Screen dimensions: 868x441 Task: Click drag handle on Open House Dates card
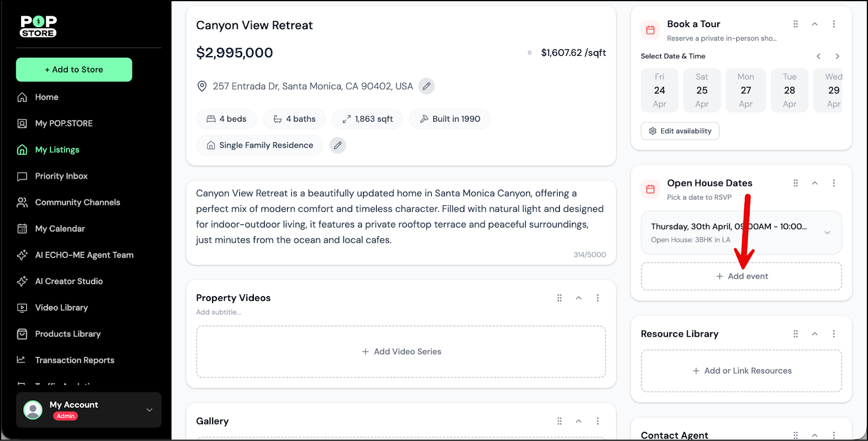[x=795, y=183]
